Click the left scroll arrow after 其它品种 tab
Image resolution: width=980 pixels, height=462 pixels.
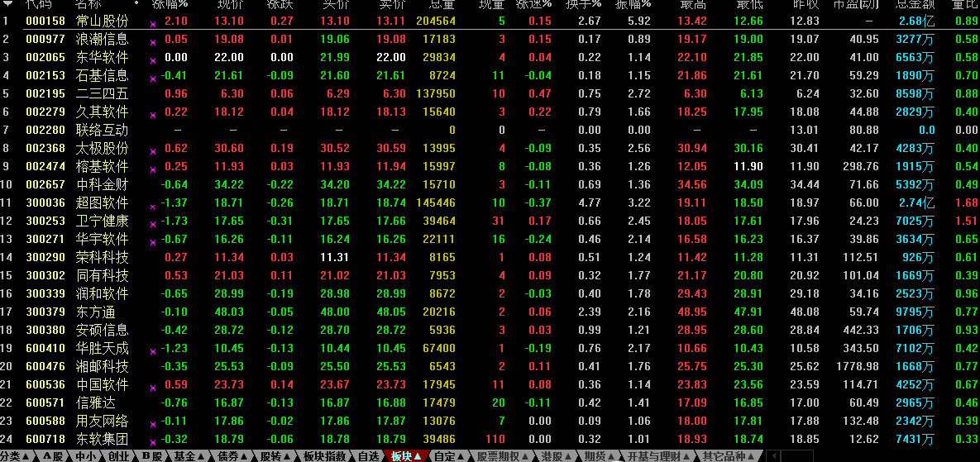coord(773,456)
